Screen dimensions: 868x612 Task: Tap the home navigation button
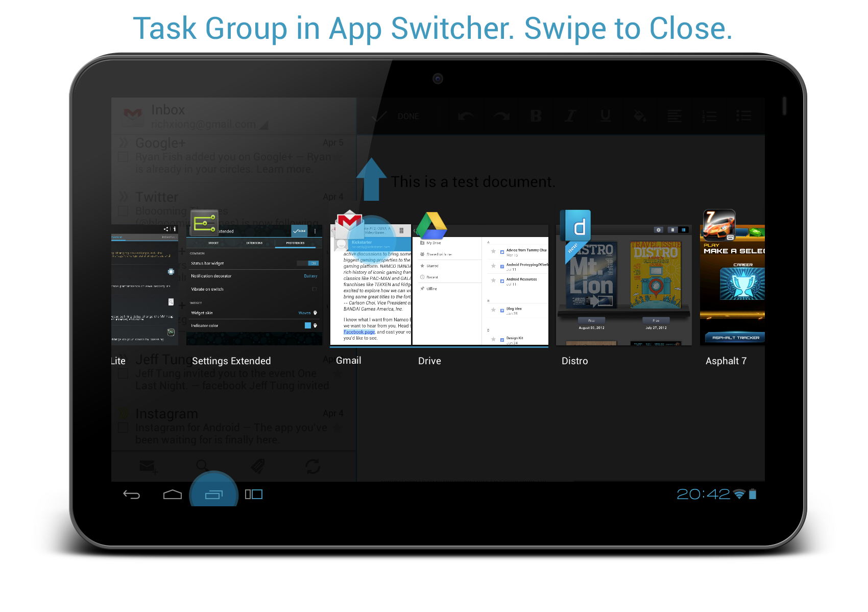(x=173, y=495)
